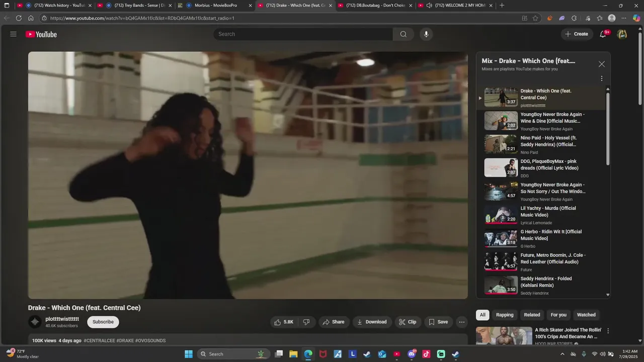The height and width of the screenshot is (362, 644).
Task: Dislike the video with the thumbs-down button
Action: coord(306,322)
